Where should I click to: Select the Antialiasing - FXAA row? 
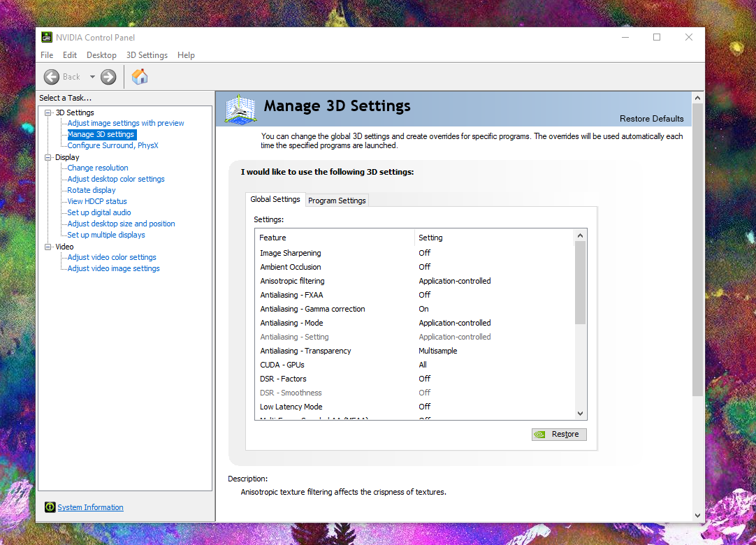coord(415,295)
